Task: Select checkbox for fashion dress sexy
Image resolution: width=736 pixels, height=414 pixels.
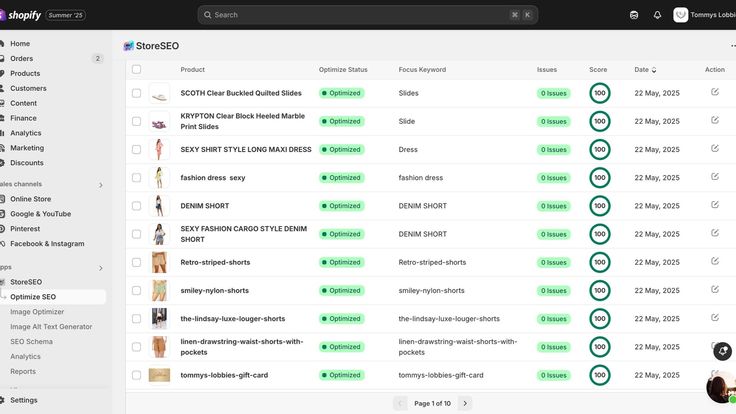Action: click(136, 177)
